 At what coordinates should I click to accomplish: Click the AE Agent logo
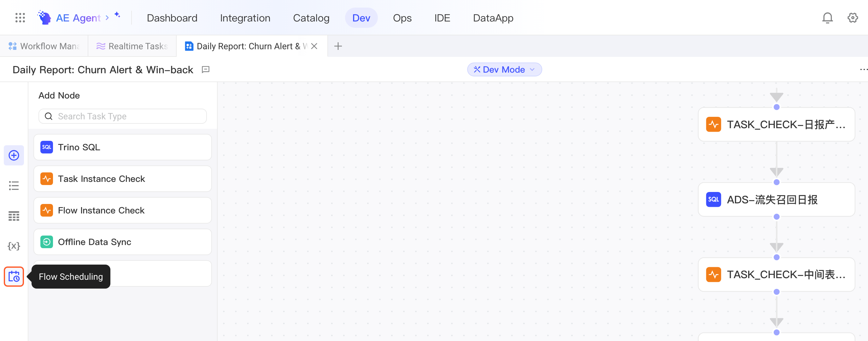44,18
